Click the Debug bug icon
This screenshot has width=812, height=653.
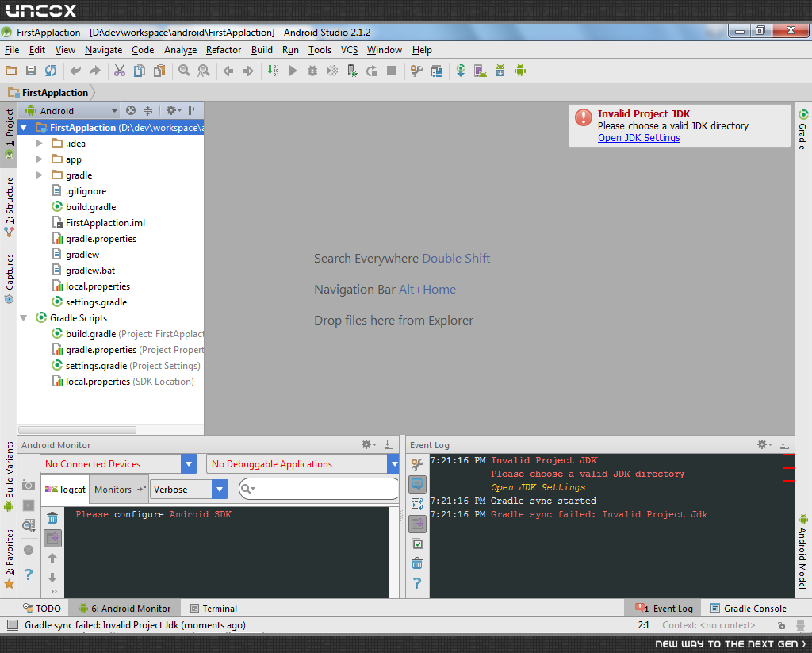click(312, 71)
